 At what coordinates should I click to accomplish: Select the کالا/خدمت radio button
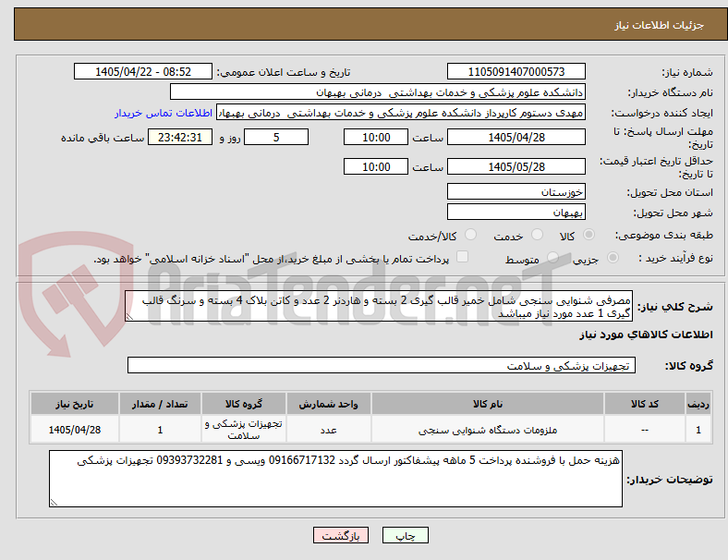coord(471,235)
